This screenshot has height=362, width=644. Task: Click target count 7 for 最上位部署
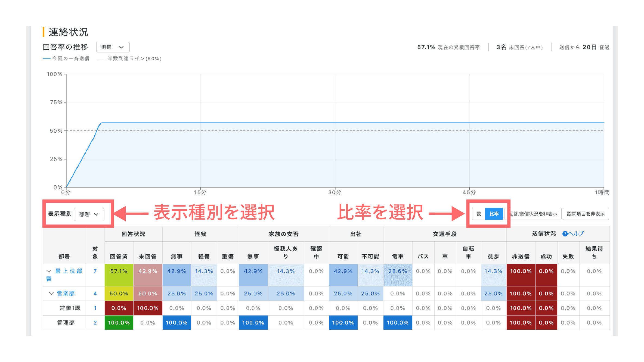pyautogui.click(x=95, y=271)
